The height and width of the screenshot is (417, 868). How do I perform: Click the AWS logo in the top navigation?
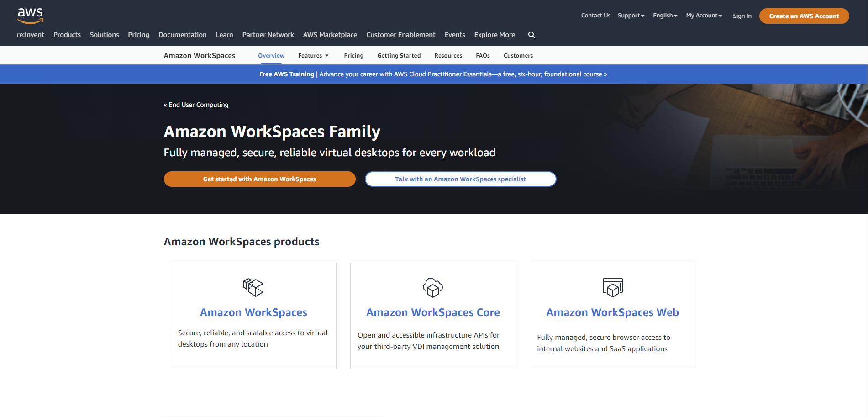tap(30, 15)
